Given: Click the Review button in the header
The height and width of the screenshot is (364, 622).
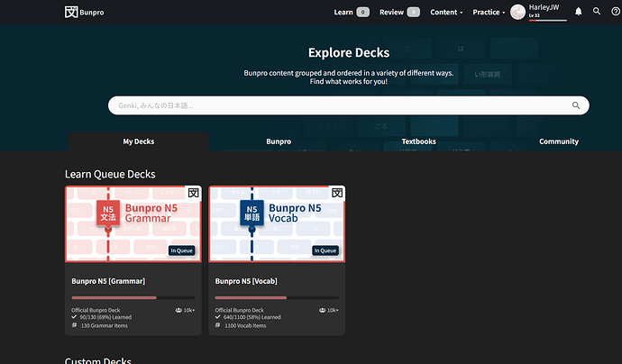Looking at the screenshot, I should pos(399,13).
